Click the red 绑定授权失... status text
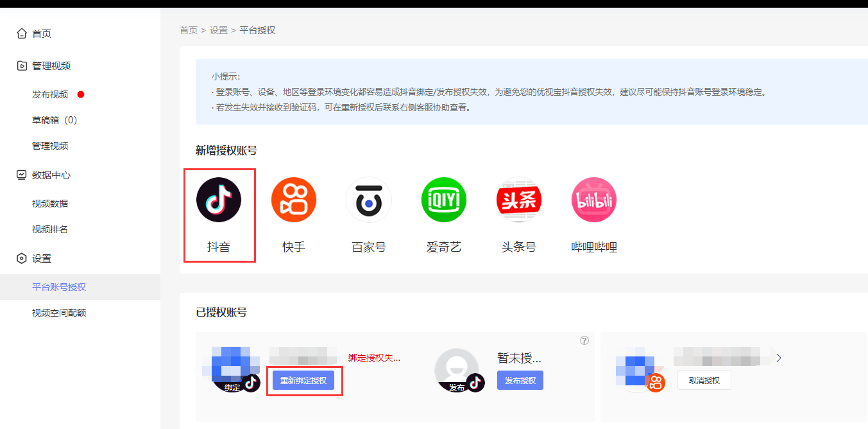The width and height of the screenshot is (868, 429). coord(374,358)
